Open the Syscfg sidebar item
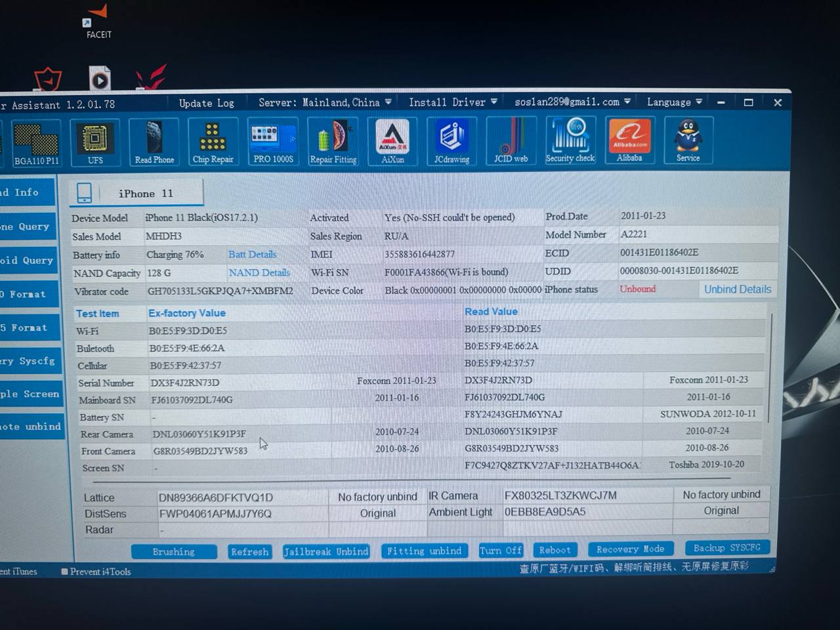Screen dimensions: 840x630 (x=30, y=361)
